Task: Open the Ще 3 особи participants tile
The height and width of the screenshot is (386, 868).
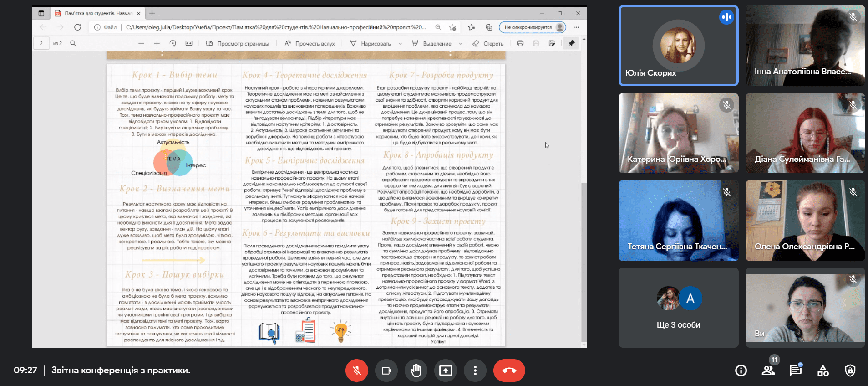Action: [x=678, y=308]
